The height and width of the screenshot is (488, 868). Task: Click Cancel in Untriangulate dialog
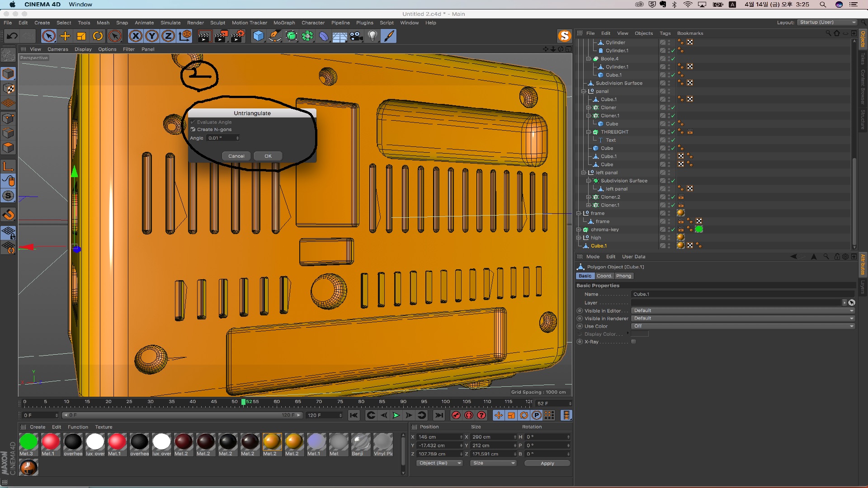(x=236, y=155)
